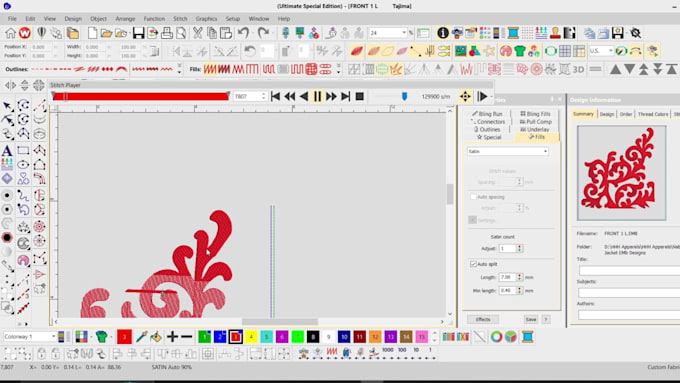The width and height of the screenshot is (680, 383).
Task: Enable the Auto spacing checkbox
Action: tap(473, 197)
